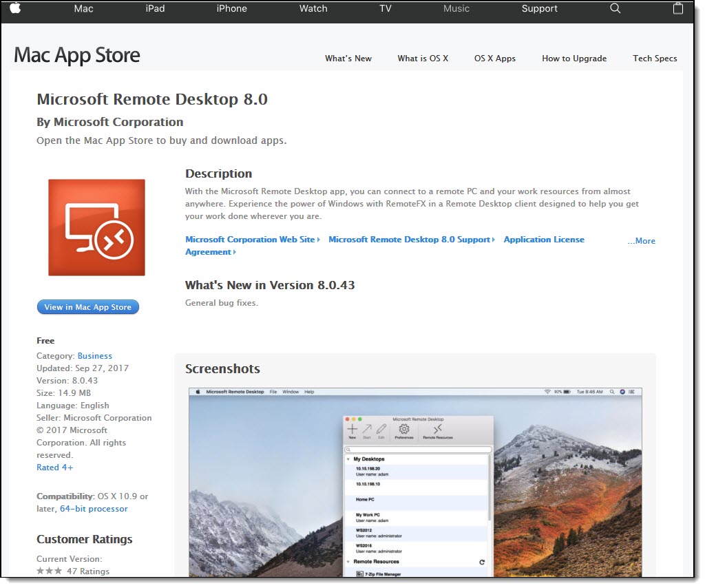This screenshot has width=705, height=588.
Task: Click the Mac App Store heading
Action: click(77, 55)
